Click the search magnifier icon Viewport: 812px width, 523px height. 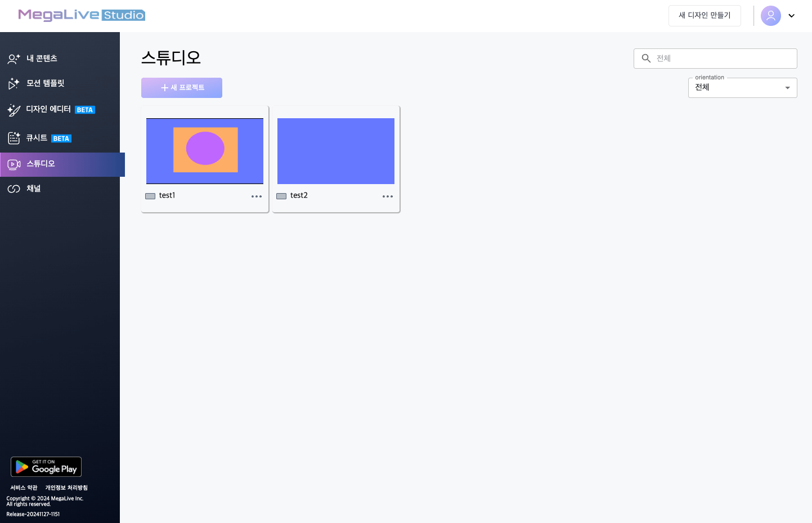point(646,59)
